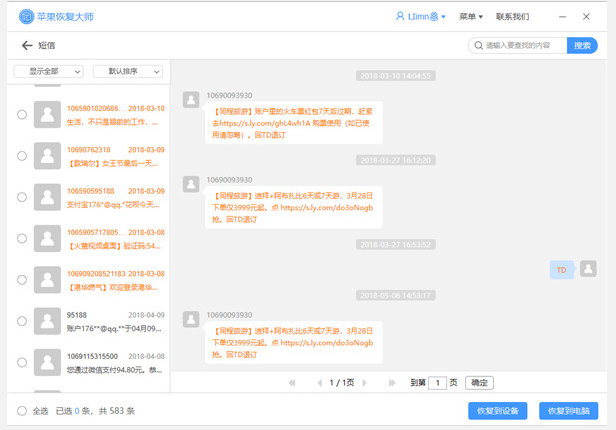Go to the first page of messages
Viewport: 616px width, 430px height.
coord(292,383)
